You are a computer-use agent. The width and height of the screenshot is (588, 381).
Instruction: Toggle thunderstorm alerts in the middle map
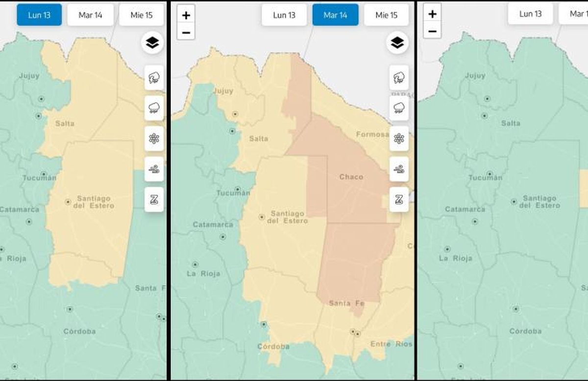pyautogui.click(x=399, y=78)
